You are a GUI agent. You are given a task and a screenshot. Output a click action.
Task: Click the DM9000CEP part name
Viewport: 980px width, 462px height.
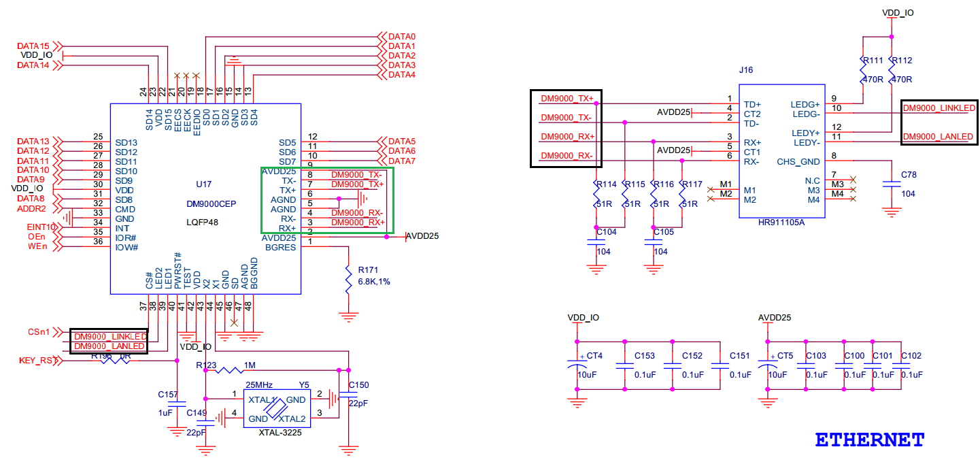pos(212,203)
